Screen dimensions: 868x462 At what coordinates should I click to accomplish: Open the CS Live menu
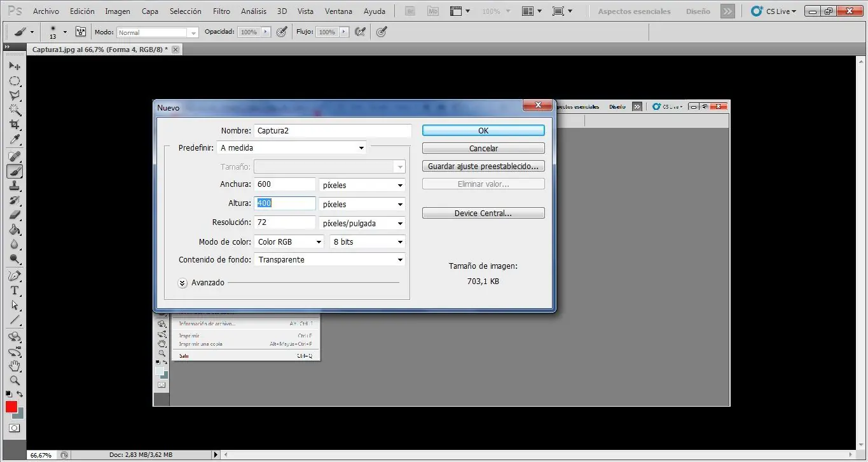coord(773,11)
